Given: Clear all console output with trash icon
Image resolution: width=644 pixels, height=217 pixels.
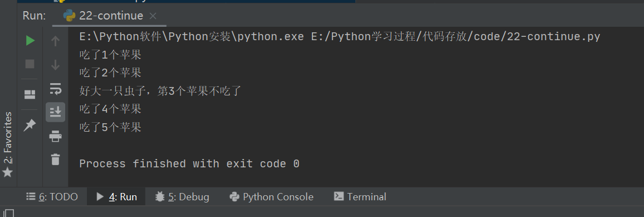Looking at the screenshot, I should 55,159.
